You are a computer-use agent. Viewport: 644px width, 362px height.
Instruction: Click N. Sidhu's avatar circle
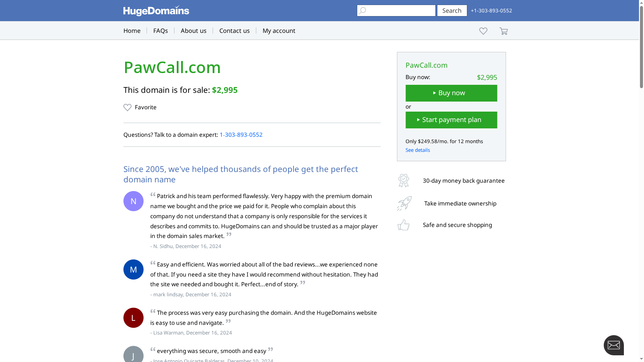coord(133,201)
